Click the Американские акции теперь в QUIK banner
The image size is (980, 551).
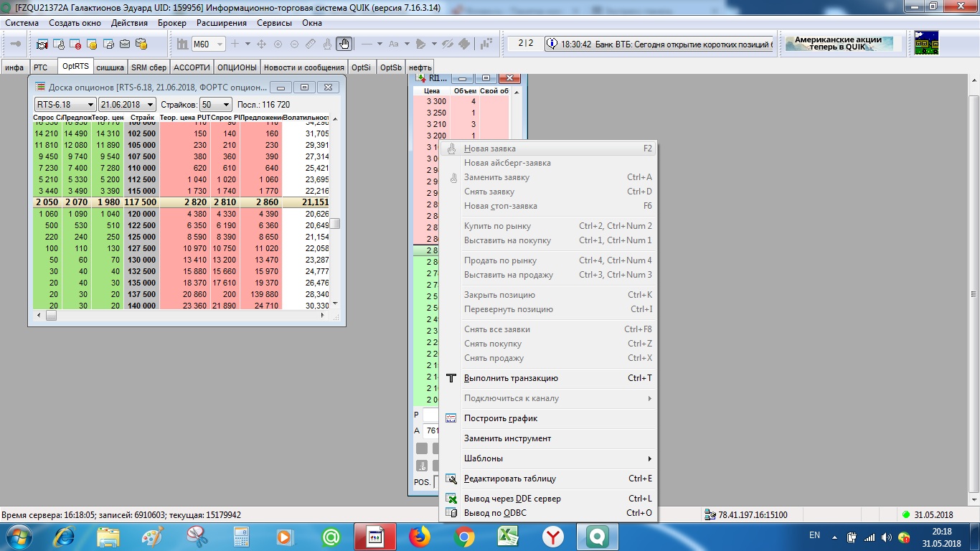click(x=839, y=43)
